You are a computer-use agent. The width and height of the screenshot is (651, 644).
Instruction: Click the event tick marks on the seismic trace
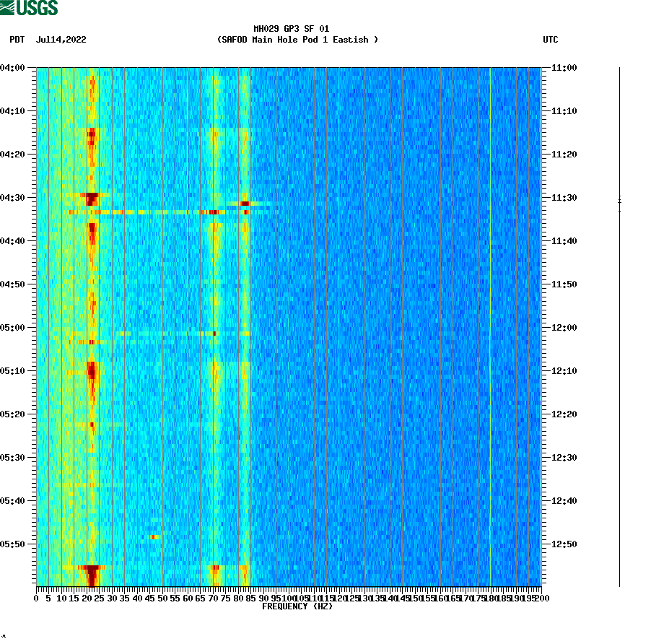coord(619,204)
